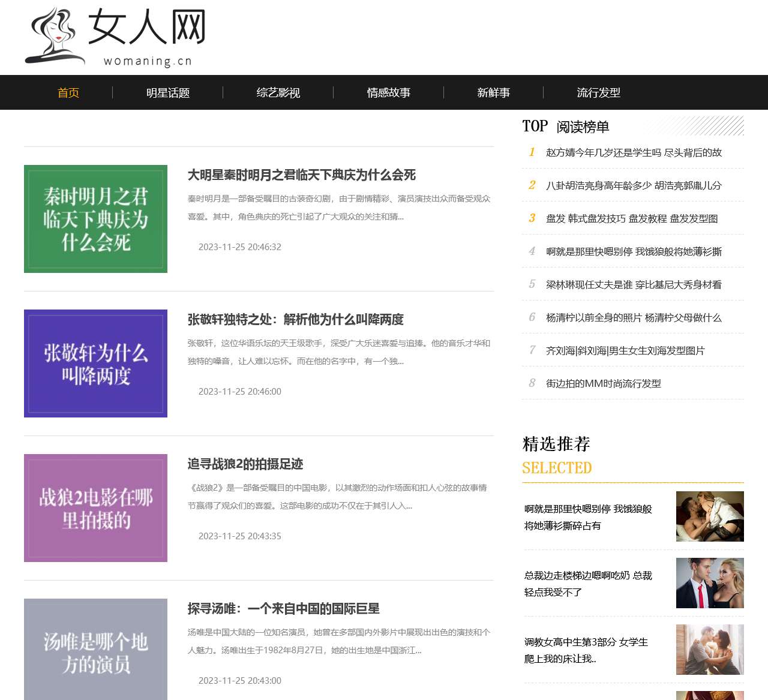
Task: Open thumbnail 秦时明月之君临天下典庆为什么会死
Action: (x=95, y=219)
